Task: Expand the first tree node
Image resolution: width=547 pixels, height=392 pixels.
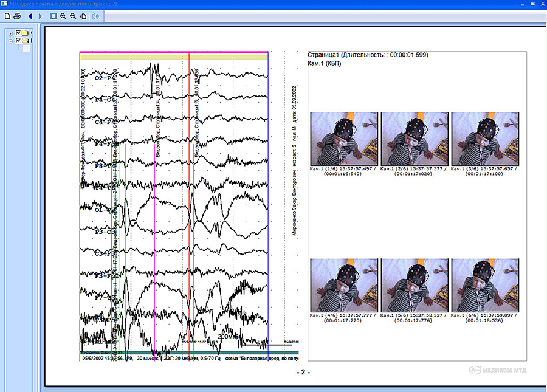Action: 10,33
